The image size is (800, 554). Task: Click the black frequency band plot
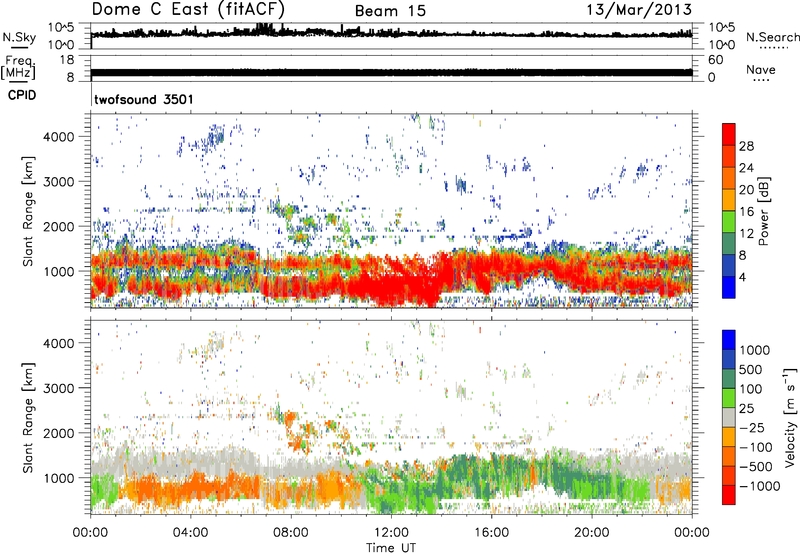pos(391,72)
